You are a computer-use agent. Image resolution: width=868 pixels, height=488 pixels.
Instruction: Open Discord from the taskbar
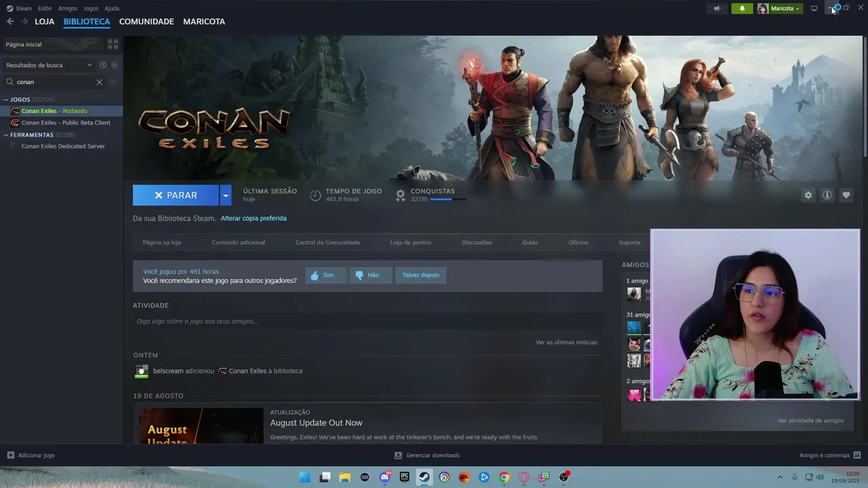[384, 477]
